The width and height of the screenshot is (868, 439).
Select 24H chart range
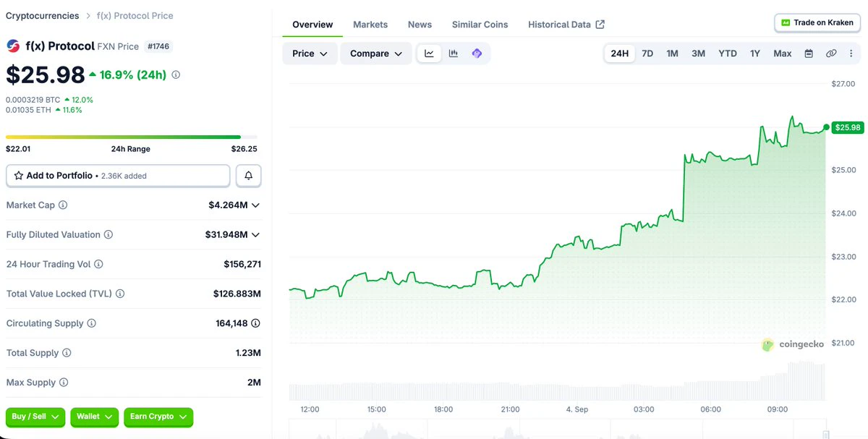pyautogui.click(x=619, y=54)
